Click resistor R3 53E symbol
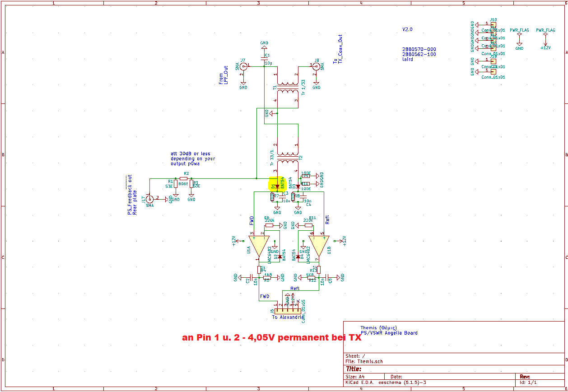 click(191, 184)
